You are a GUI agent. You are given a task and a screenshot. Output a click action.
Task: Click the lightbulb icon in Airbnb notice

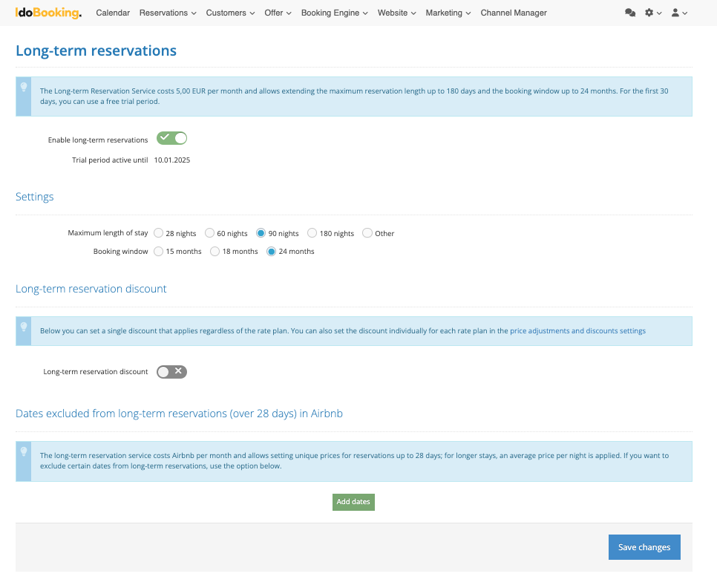click(x=24, y=451)
